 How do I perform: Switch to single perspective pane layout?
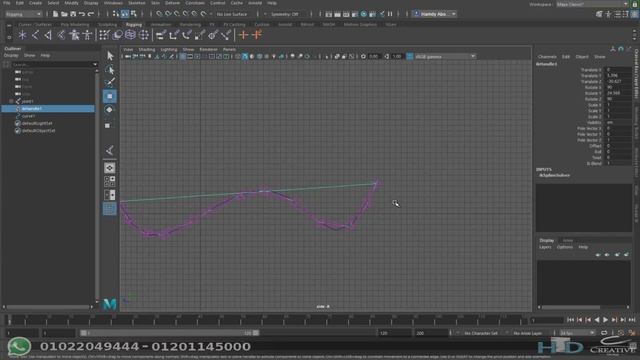click(109, 168)
